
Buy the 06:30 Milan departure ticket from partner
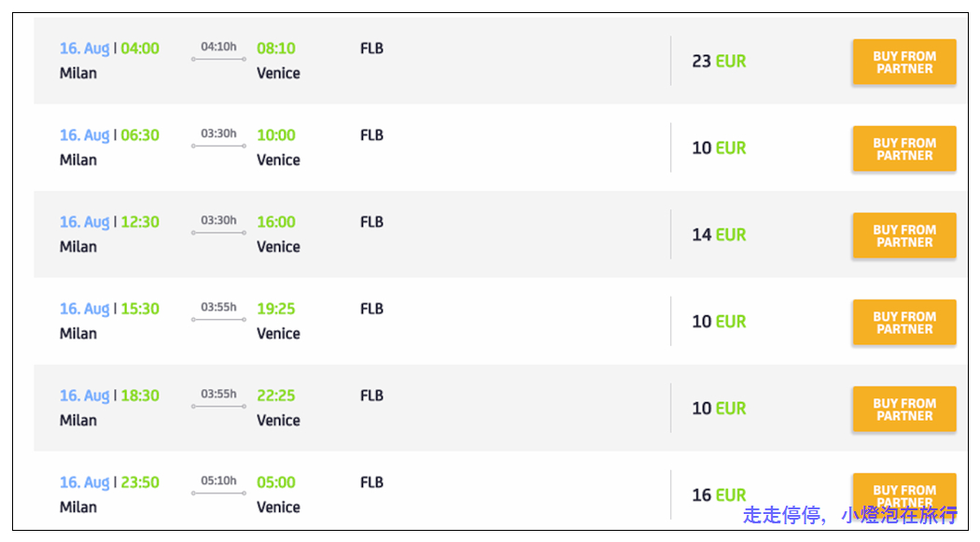pyautogui.click(x=904, y=148)
